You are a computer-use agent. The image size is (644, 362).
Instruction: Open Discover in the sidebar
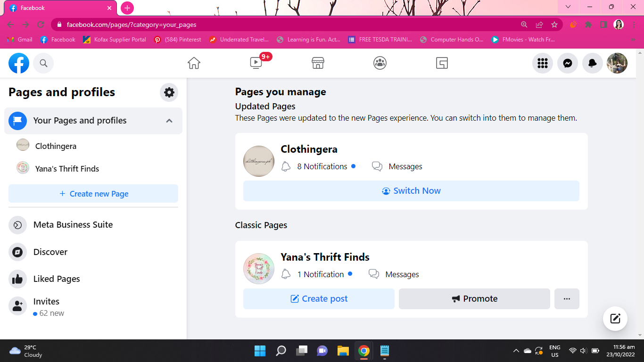pos(93,252)
